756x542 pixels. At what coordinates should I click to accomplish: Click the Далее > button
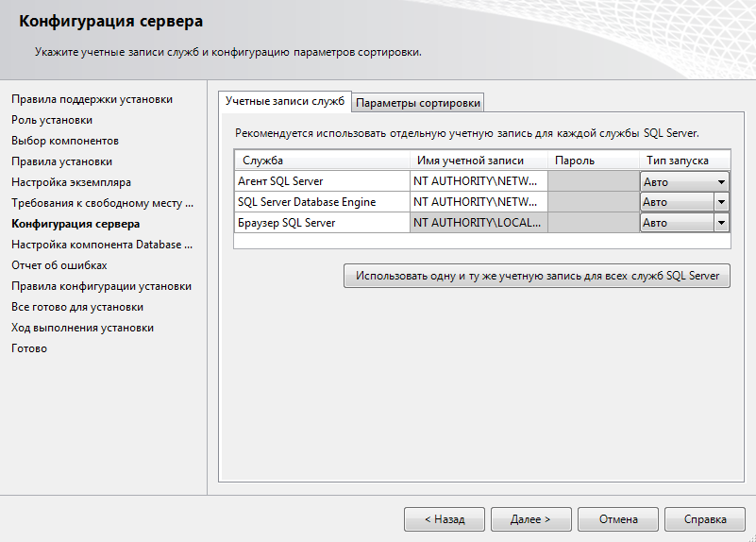point(530,519)
